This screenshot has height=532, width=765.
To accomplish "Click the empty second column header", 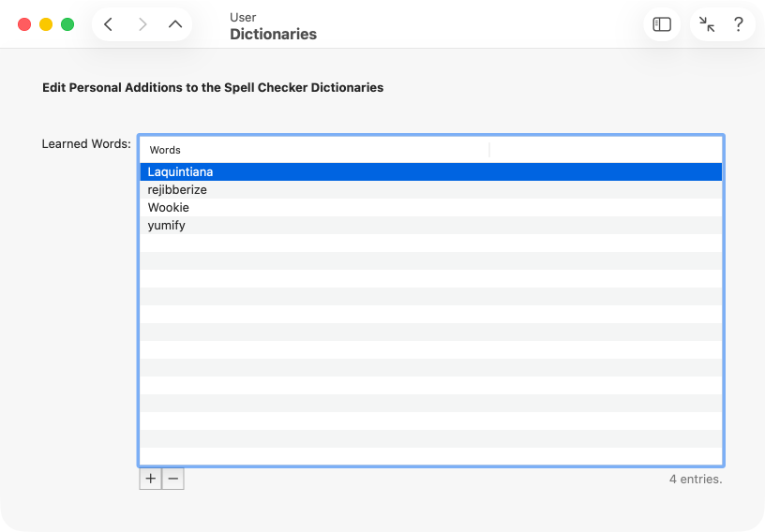I will [x=605, y=150].
